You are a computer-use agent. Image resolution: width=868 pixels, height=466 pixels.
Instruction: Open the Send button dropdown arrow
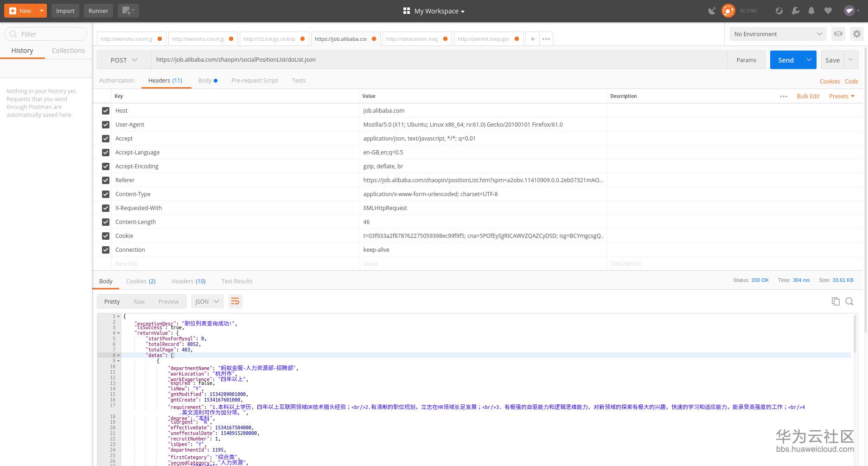[809, 60]
